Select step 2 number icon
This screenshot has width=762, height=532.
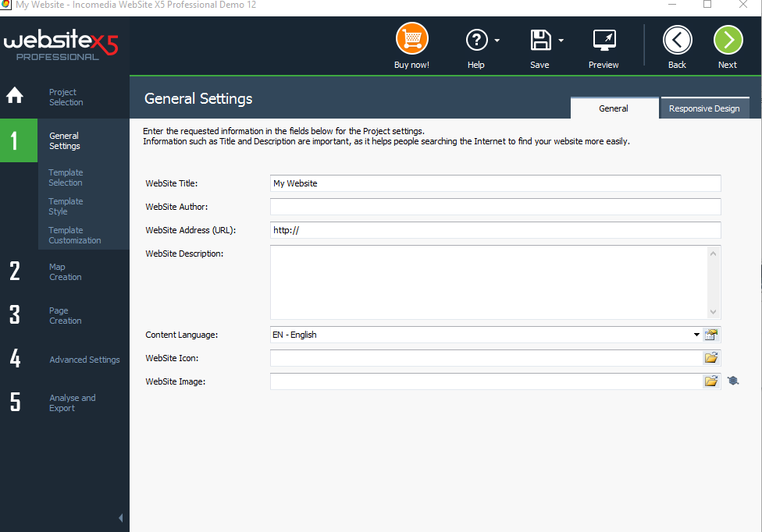click(15, 271)
